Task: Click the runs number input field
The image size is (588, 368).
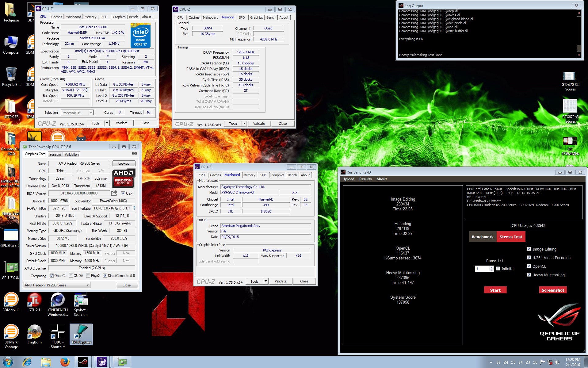Action: [482, 269]
